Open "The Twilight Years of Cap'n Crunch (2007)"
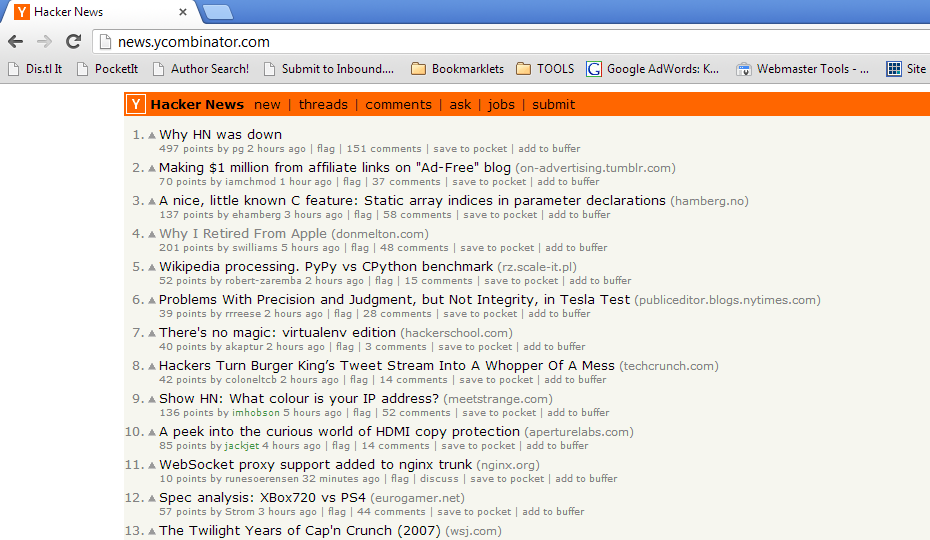930x540 pixels. coord(300,531)
